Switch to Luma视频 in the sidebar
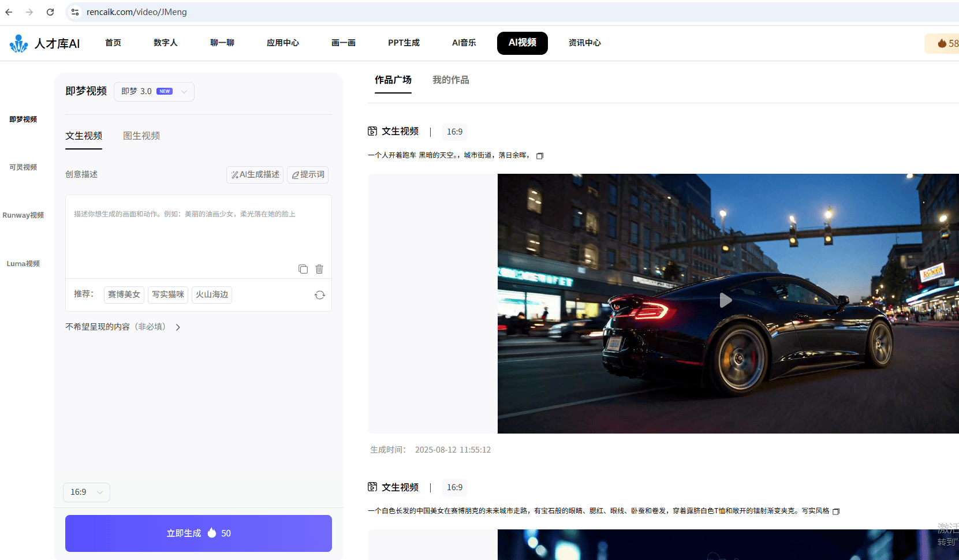This screenshot has height=560, width=959. tap(23, 264)
